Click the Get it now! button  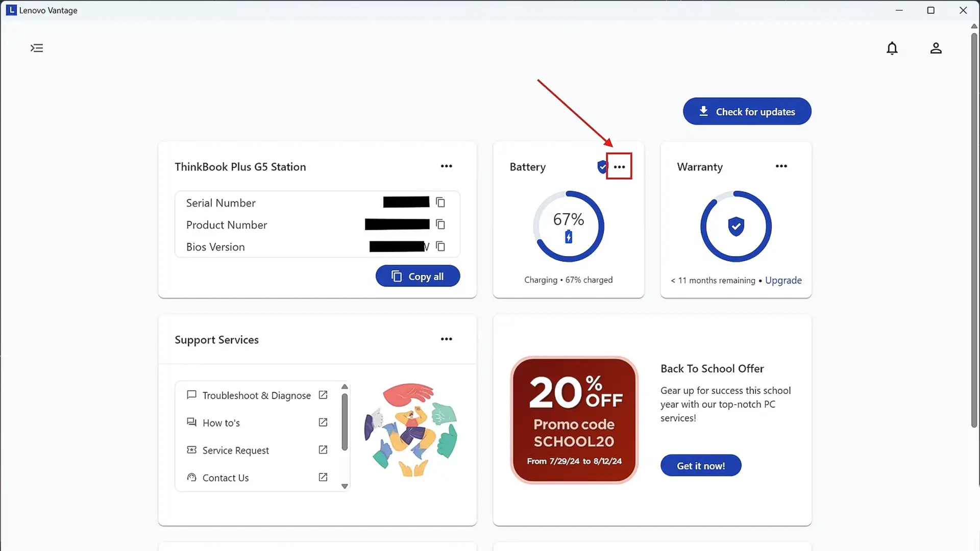pos(701,465)
